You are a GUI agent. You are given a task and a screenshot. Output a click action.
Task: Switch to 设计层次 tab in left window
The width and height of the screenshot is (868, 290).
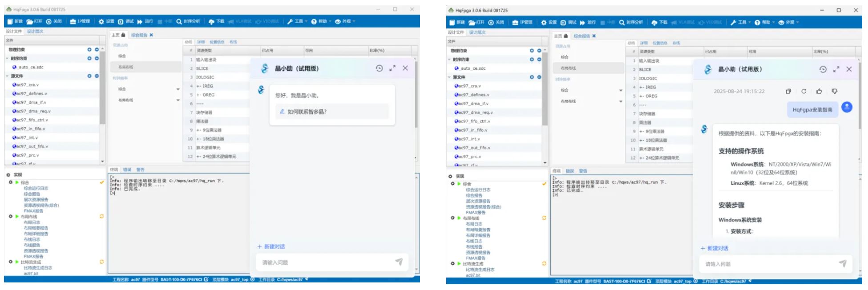pos(35,32)
